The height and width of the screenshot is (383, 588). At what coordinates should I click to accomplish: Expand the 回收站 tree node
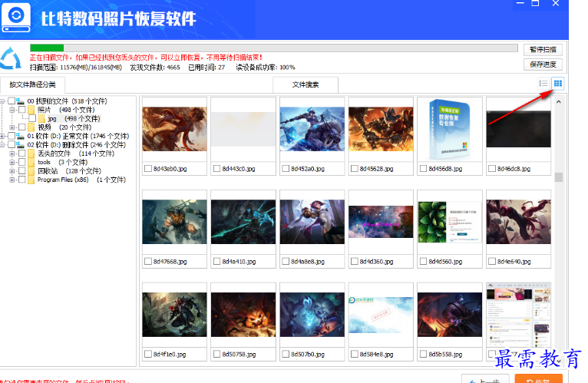click(x=12, y=171)
